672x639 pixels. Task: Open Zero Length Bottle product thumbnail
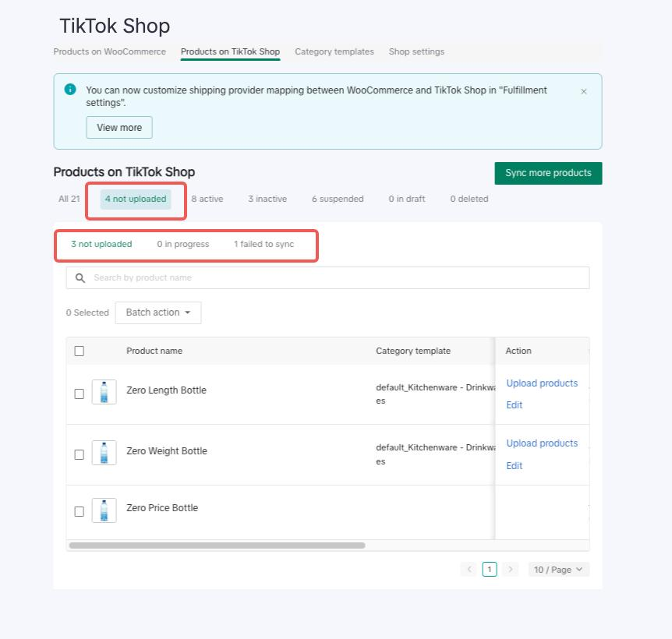click(x=104, y=391)
